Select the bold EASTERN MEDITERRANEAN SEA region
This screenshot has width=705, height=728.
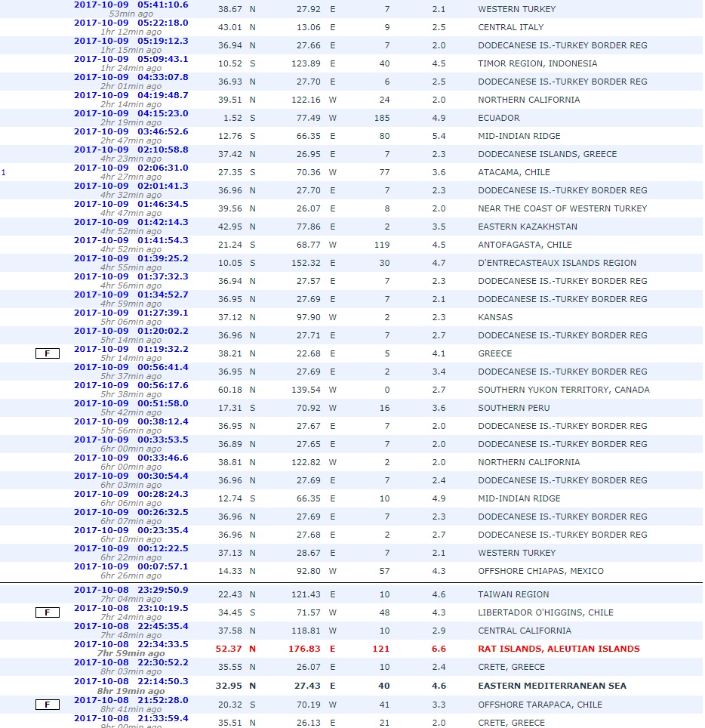point(553,686)
